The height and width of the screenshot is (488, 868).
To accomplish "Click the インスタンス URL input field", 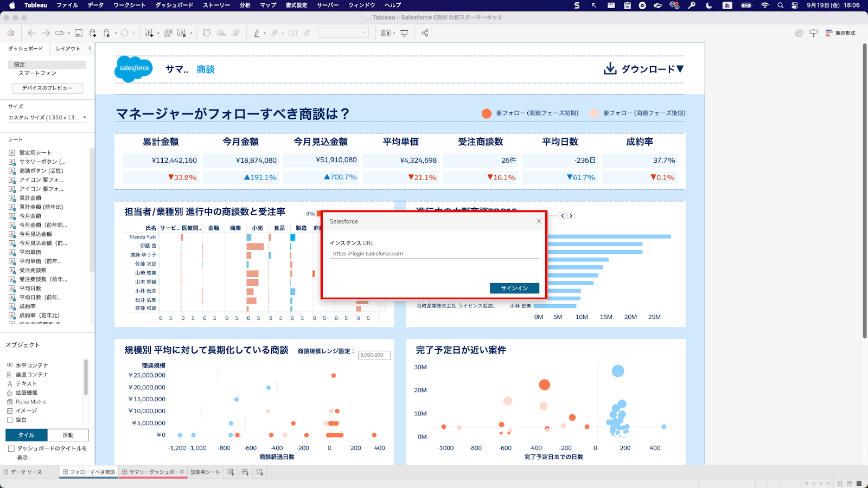I will coord(434,253).
